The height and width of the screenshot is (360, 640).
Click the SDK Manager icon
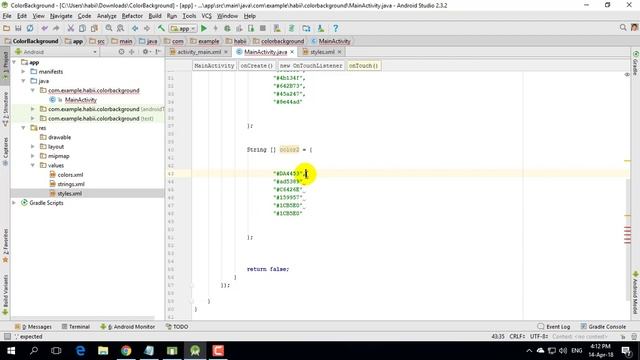click(x=321, y=29)
